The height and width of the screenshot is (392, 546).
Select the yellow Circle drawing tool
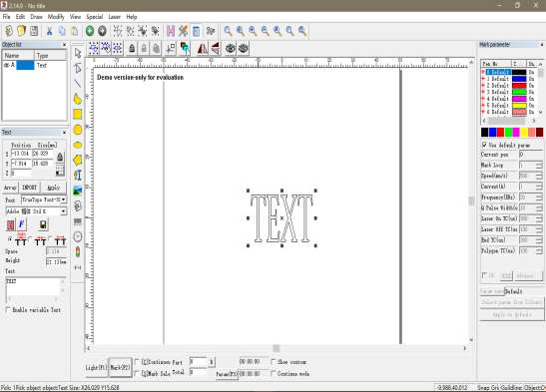(x=78, y=130)
